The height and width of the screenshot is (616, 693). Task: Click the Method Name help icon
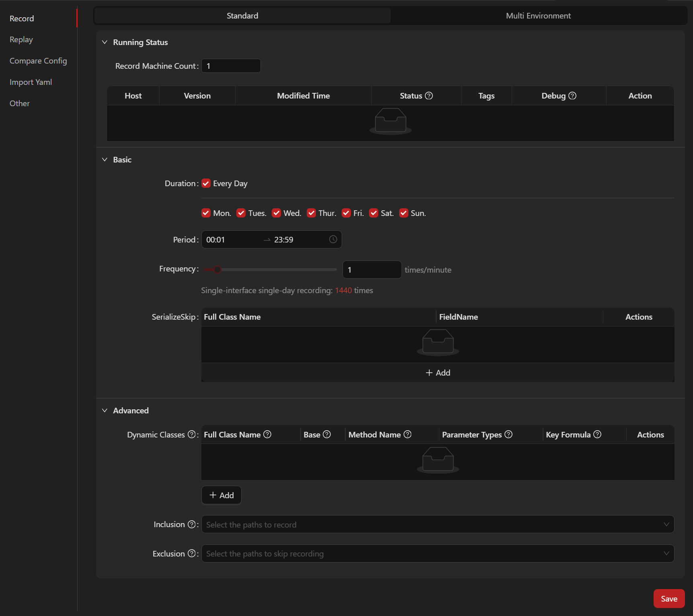click(x=408, y=434)
